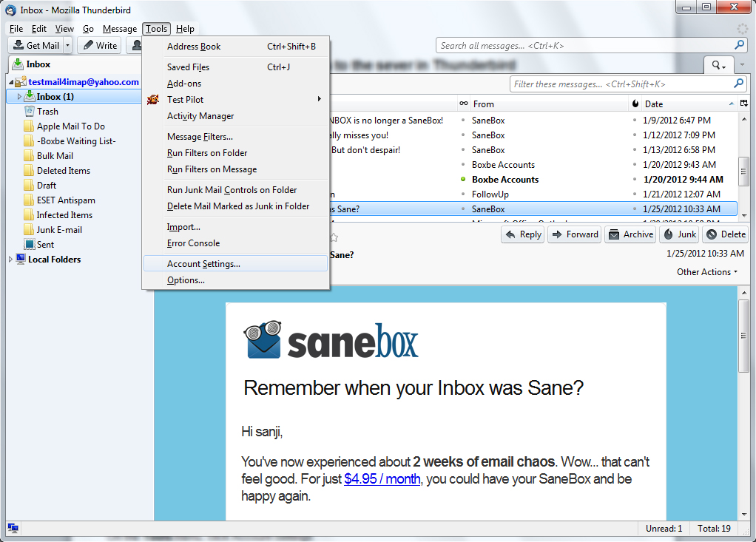Viewport: 756px width, 542px height.
Task: Sort by the From column header
Action: point(550,104)
